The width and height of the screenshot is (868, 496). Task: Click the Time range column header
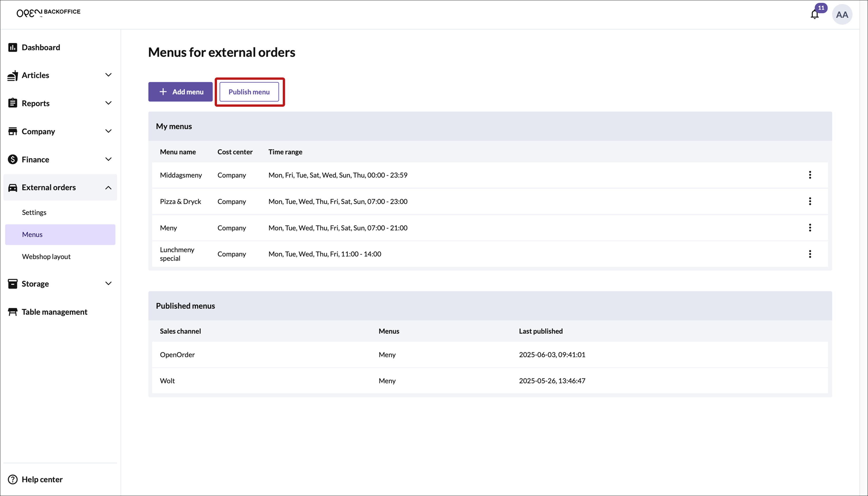pyautogui.click(x=285, y=152)
